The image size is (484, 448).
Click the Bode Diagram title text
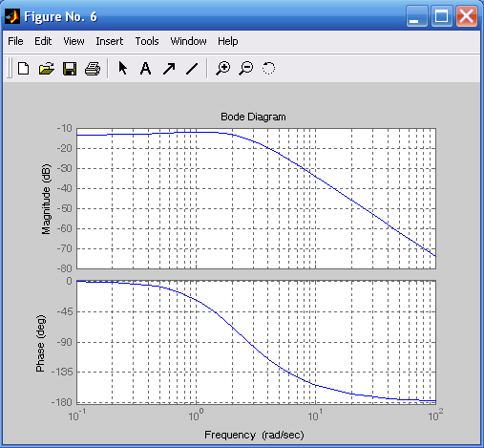[x=253, y=117]
